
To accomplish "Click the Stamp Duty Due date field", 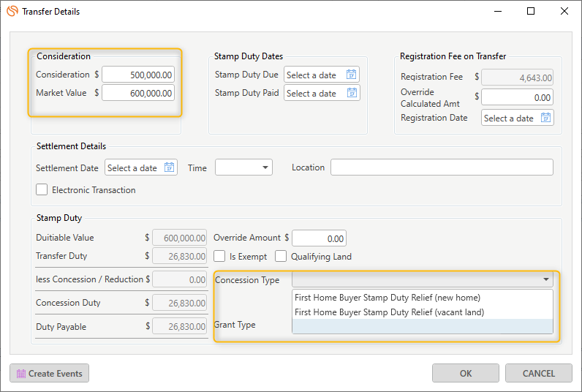I will point(322,75).
